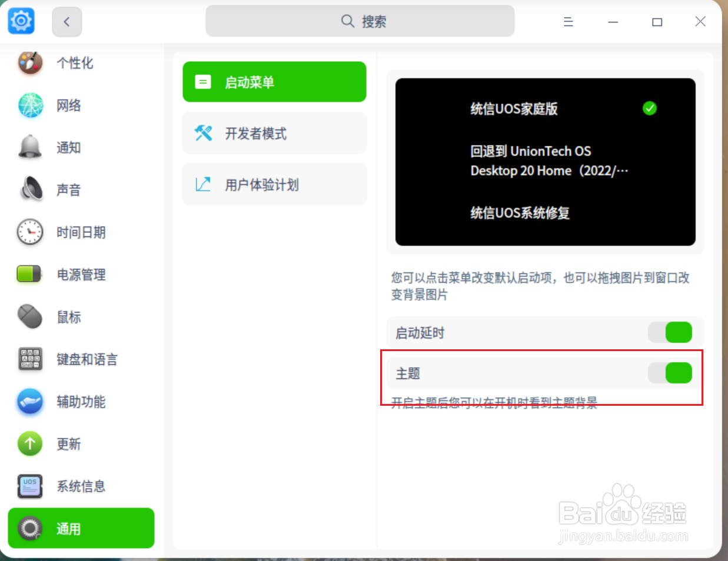Image resolution: width=728 pixels, height=561 pixels.
Task: Go back with the left arrow button
Action: coord(67,22)
